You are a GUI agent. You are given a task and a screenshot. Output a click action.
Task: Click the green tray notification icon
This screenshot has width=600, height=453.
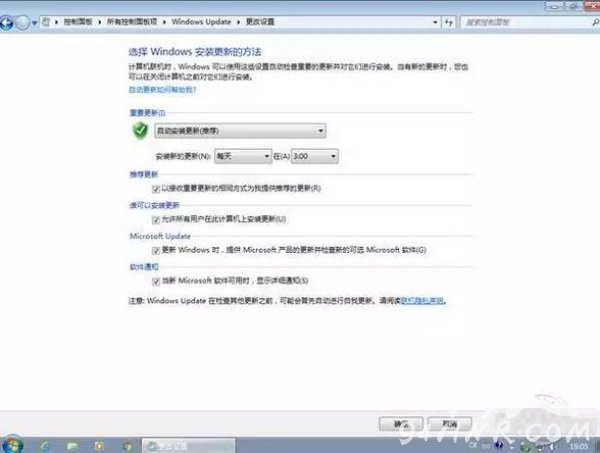tap(526, 446)
